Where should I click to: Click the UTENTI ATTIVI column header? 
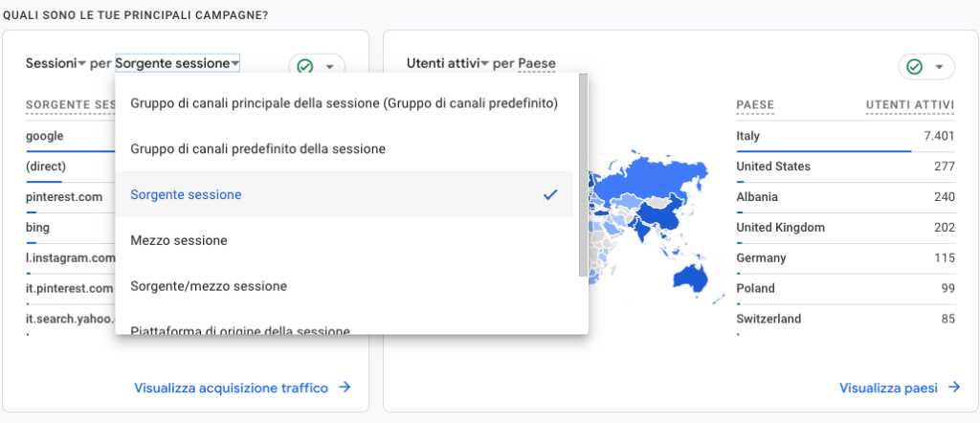click(910, 105)
